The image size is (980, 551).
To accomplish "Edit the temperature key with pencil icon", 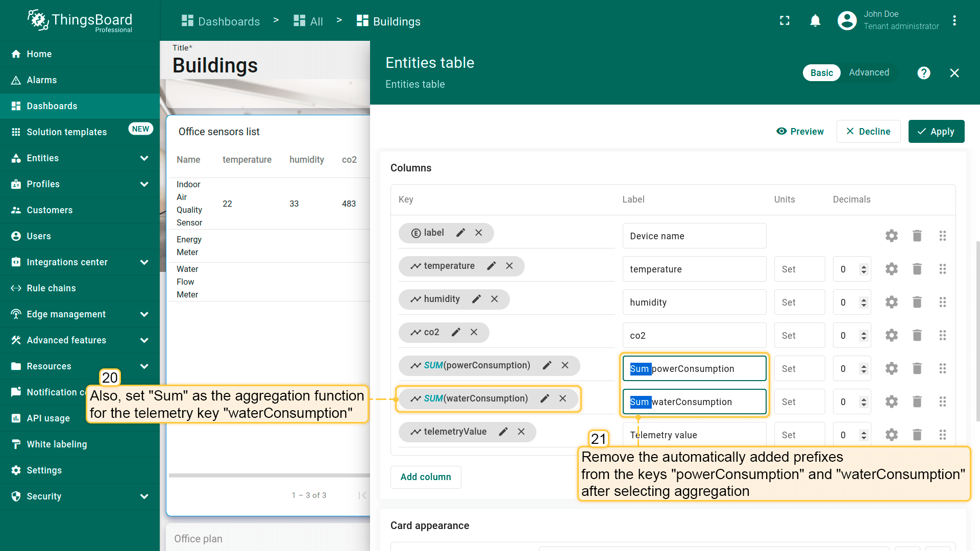I will 491,266.
